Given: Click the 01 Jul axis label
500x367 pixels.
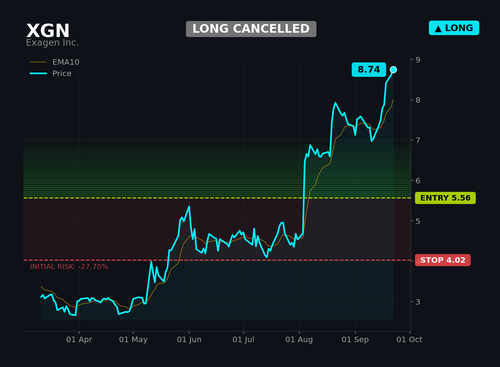Looking at the screenshot, I should click(243, 340).
